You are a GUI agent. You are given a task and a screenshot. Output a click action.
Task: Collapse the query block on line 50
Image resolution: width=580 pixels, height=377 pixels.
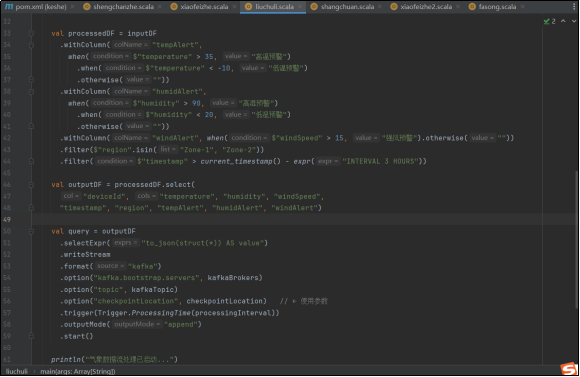(x=31, y=231)
